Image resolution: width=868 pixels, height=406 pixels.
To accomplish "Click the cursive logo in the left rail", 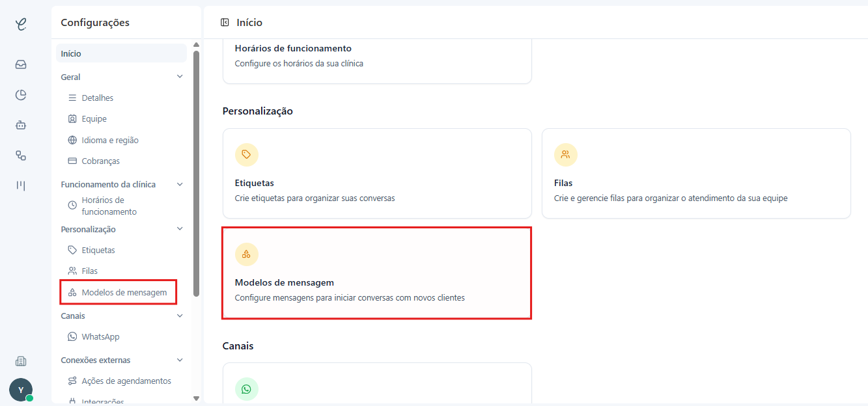I will (21, 25).
